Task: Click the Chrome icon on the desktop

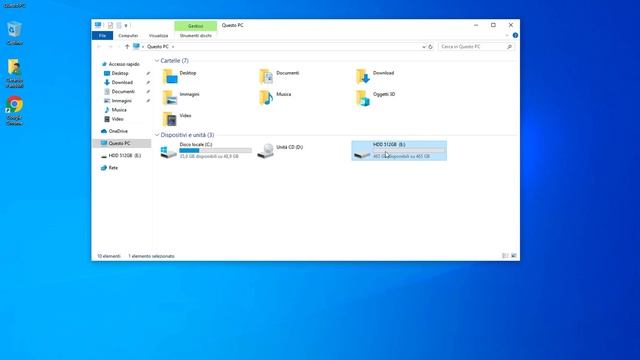Action: coord(15,104)
